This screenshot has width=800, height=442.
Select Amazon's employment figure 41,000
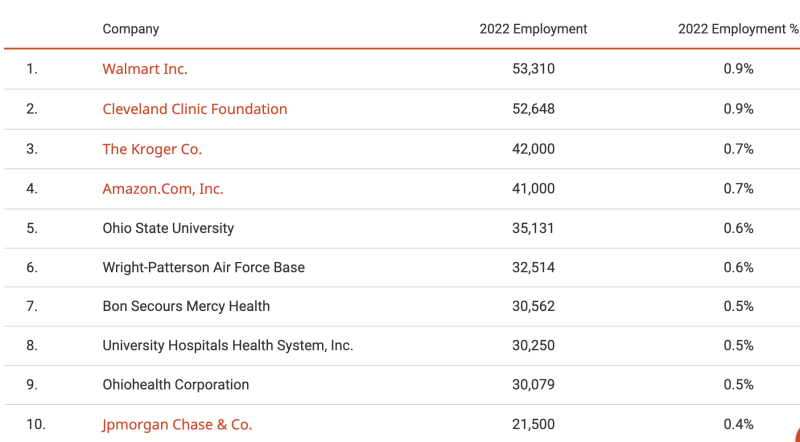pos(533,189)
